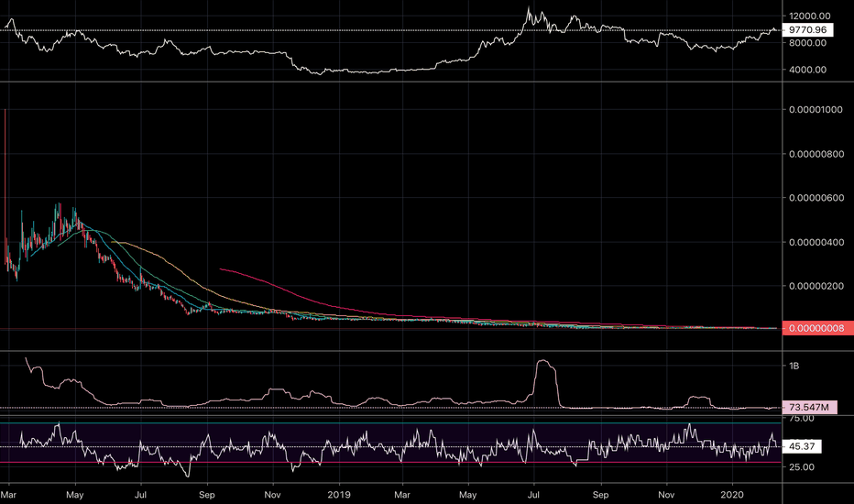Click the 0.00000400 price axis label

point(816,242)
